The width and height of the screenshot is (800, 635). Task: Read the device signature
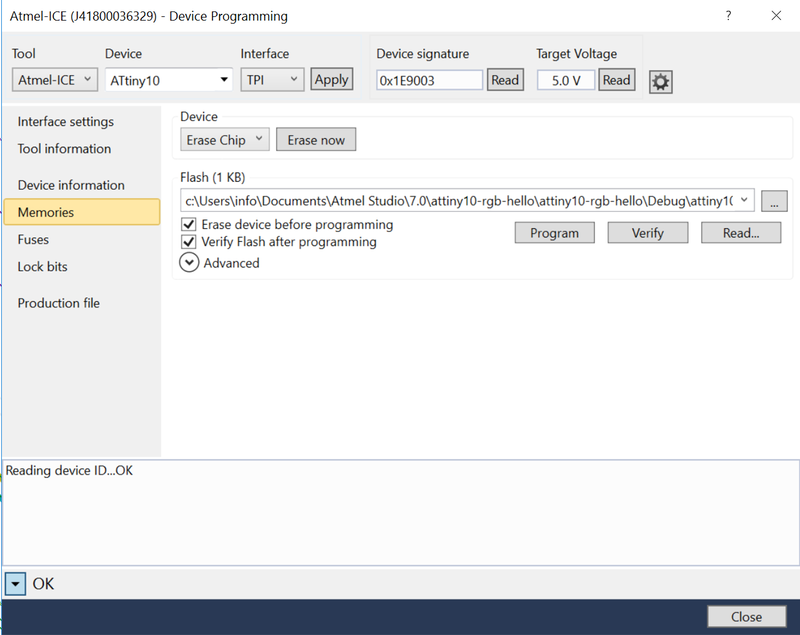pos(505,80)
